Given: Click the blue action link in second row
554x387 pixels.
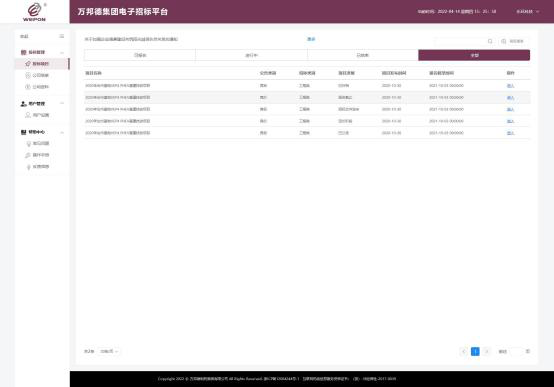Looking at the screenshot, I should 510,98.
